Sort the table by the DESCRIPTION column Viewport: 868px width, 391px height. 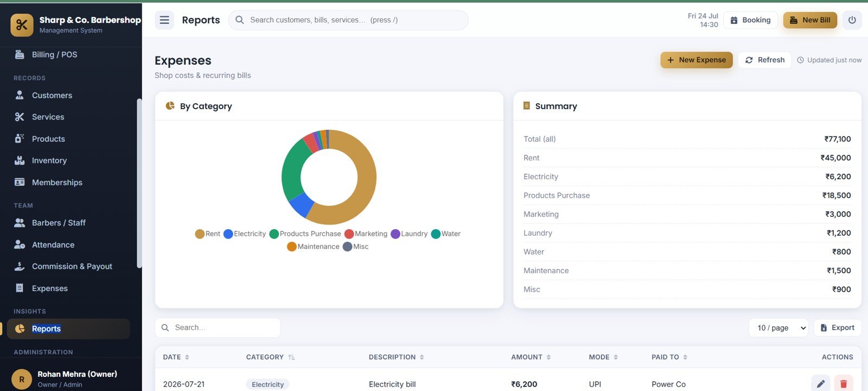pos(397,357)
